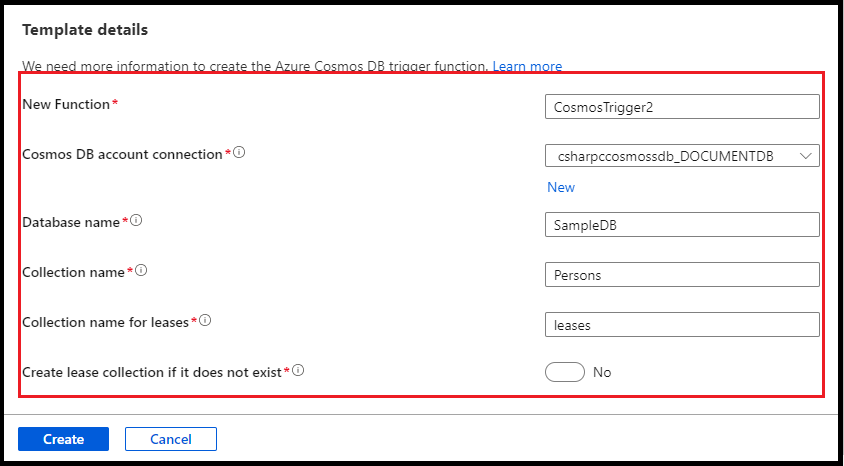
Task: Select the SampleDB database name field
Action: [682, 224]
